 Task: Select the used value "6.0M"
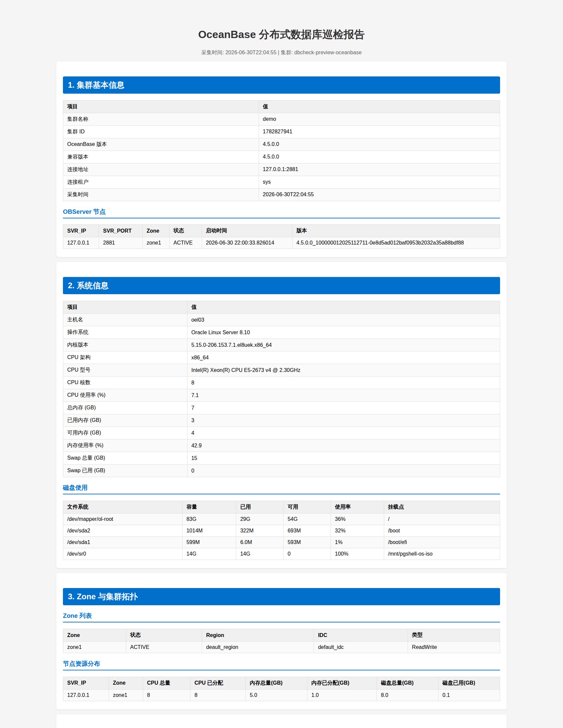[246, 542]
